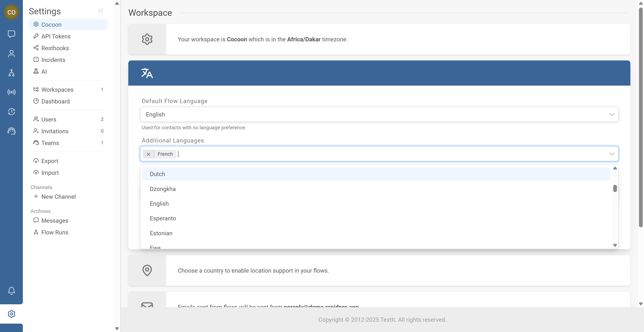Open the Campaigns broadcast icon in sidebar
The image size is (644, 332).
pyautogui.click(x=12, y=92)
